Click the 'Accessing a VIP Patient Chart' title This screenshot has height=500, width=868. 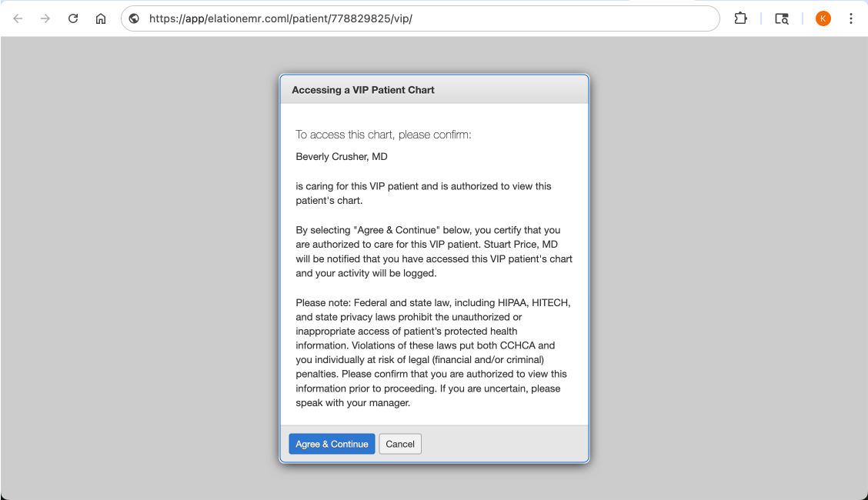pyautogui.click(x=363, y=90)
